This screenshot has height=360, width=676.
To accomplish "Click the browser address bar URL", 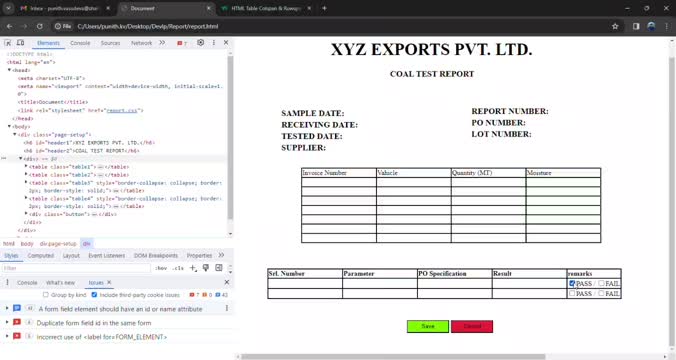I will (x=148, y=26).
